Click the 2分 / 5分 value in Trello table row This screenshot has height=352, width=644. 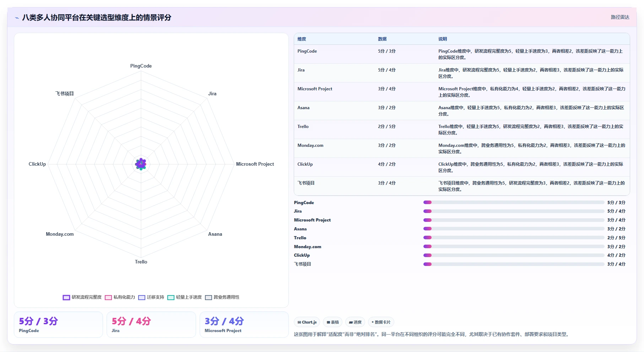coord(387,127)
